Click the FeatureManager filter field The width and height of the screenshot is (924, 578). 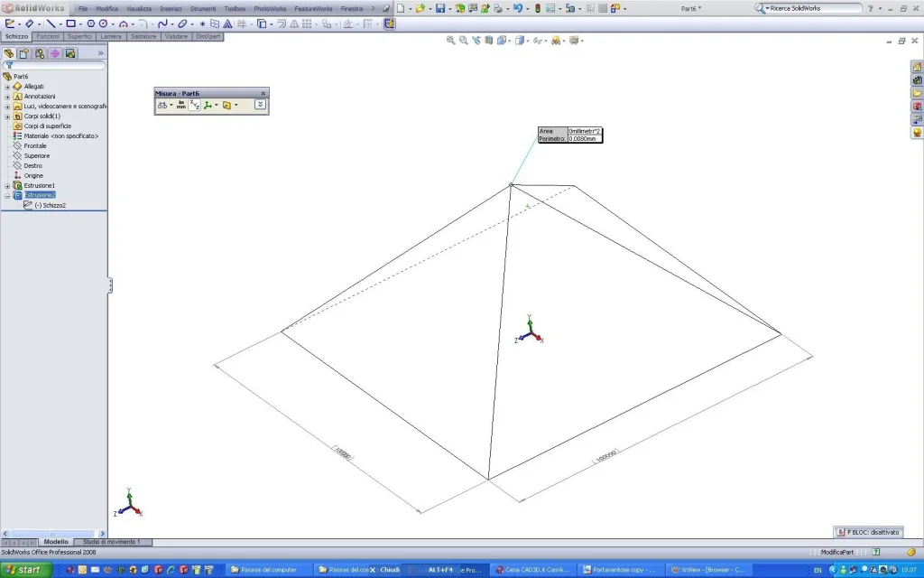tap(54, 65)
